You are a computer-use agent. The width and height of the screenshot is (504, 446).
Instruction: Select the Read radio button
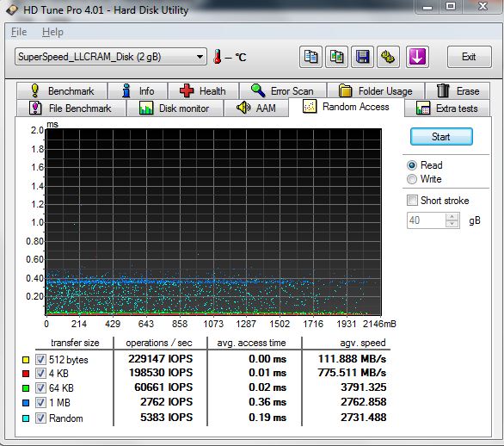(x=412, y=165)
